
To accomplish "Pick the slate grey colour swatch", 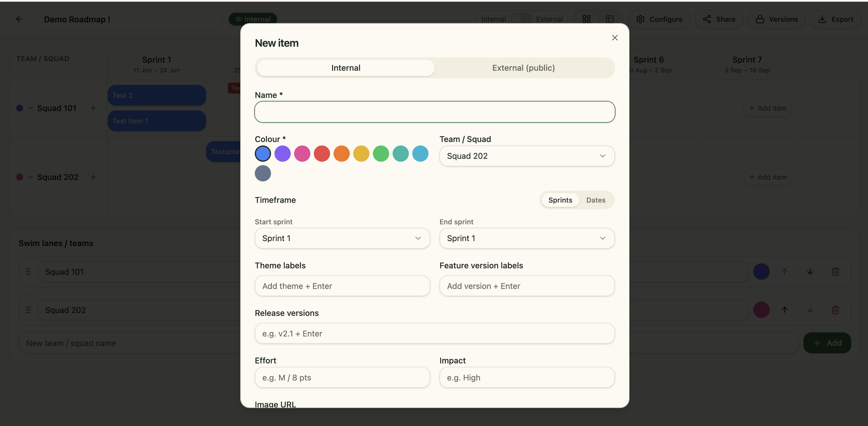I will click(x=263, y=173).
